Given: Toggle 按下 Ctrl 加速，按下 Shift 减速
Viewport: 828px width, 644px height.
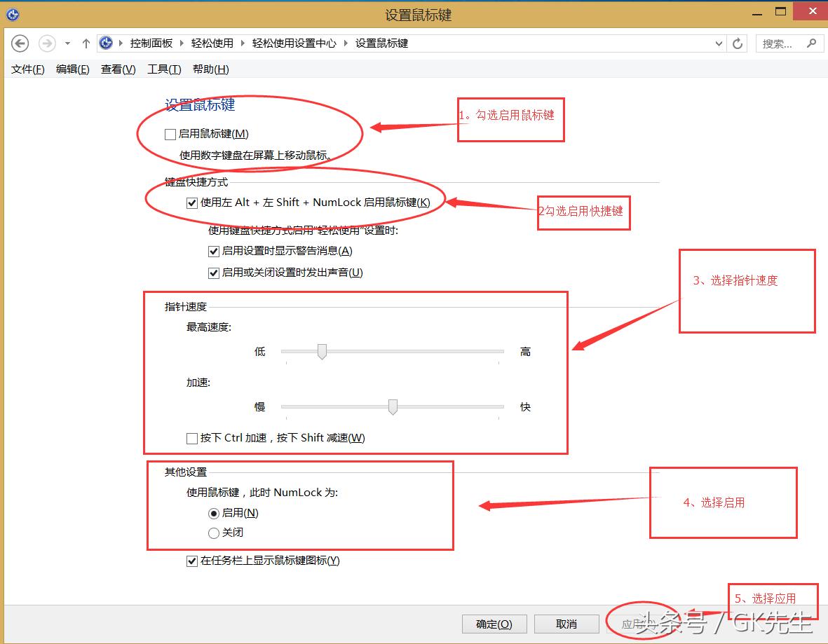Looking at the screenshot, I should pyautogui.click(x=191, y=438).
